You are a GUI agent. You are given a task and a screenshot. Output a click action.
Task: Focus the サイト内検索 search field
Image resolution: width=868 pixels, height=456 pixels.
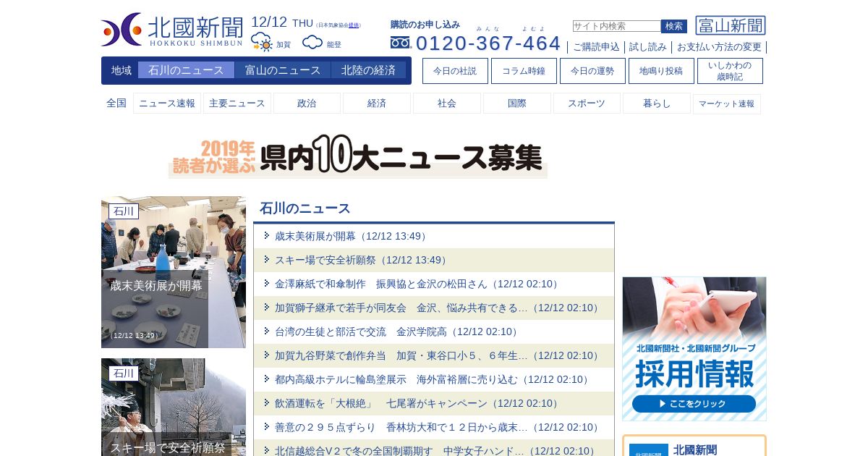click(x=616, y=26)
